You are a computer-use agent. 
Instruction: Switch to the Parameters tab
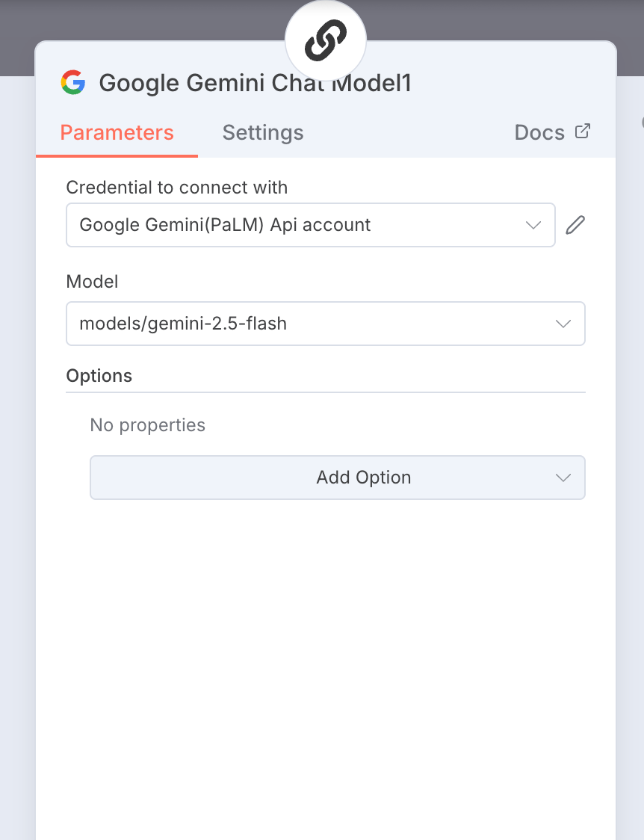[117, 133]
